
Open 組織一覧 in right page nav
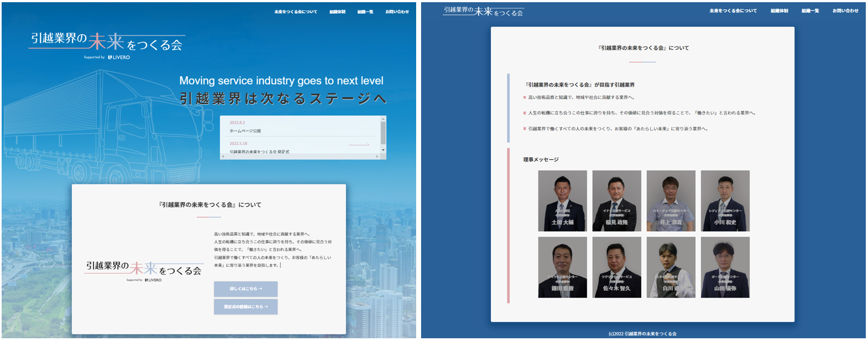810,10
